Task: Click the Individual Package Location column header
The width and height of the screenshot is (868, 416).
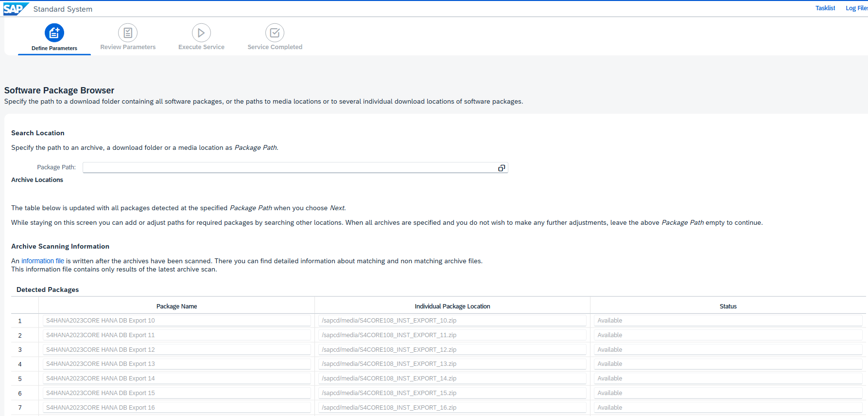Action: point(452,307)
